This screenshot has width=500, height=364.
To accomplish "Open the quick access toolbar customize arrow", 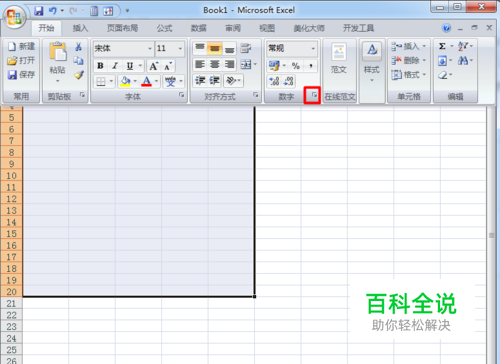I will click(x=127, y=11).
